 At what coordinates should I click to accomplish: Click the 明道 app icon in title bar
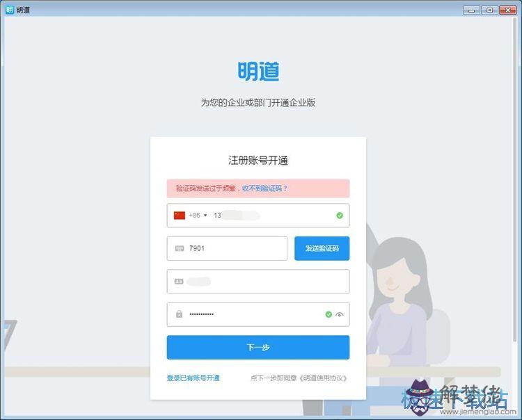point(10,10)
